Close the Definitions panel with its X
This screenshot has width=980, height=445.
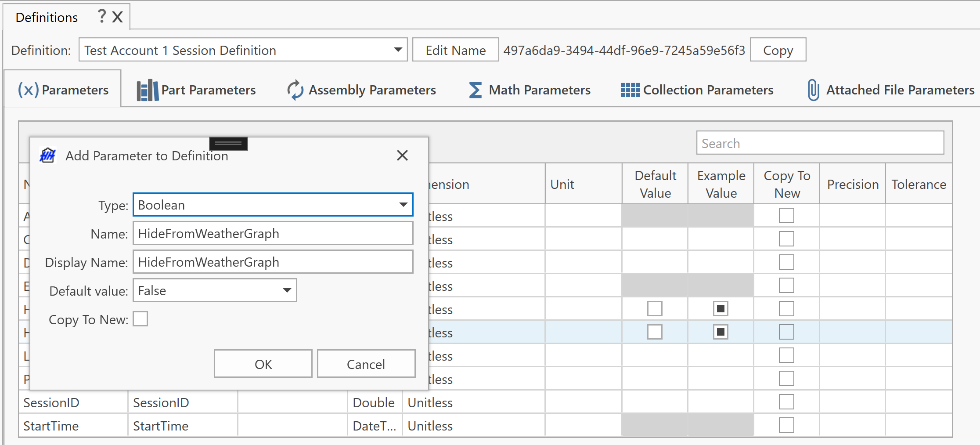click(117, 17)
